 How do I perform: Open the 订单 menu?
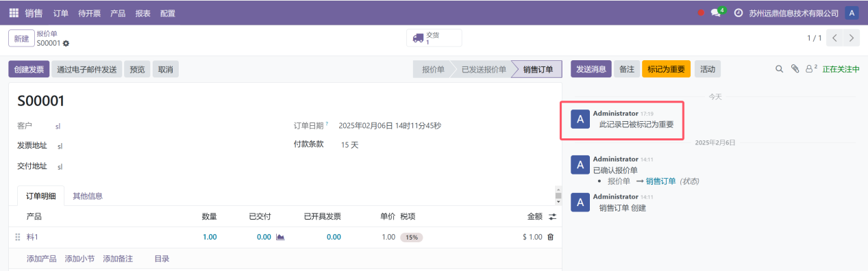[60, 13]
